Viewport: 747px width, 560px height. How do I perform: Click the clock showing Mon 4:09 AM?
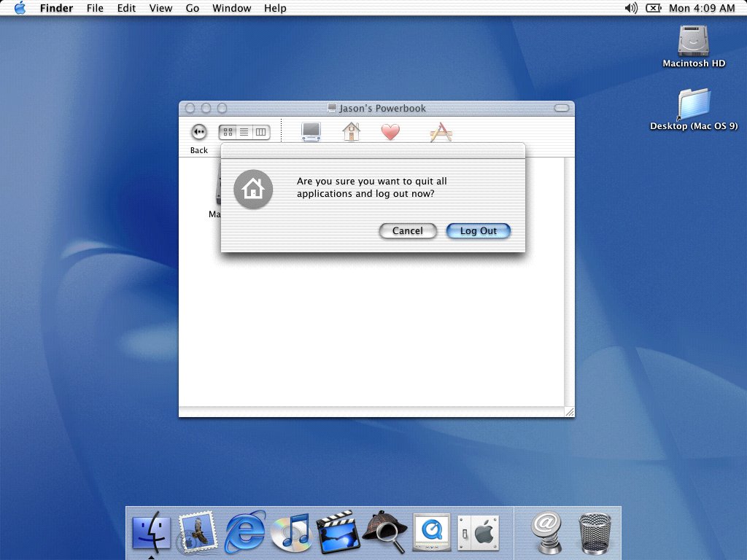(701, 8)
